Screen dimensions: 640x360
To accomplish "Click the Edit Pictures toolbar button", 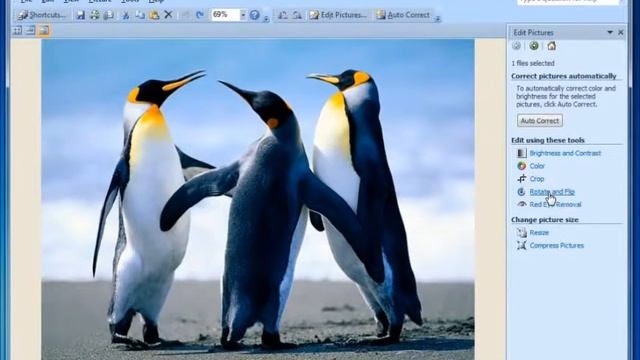I will click(x=338, y=15).
